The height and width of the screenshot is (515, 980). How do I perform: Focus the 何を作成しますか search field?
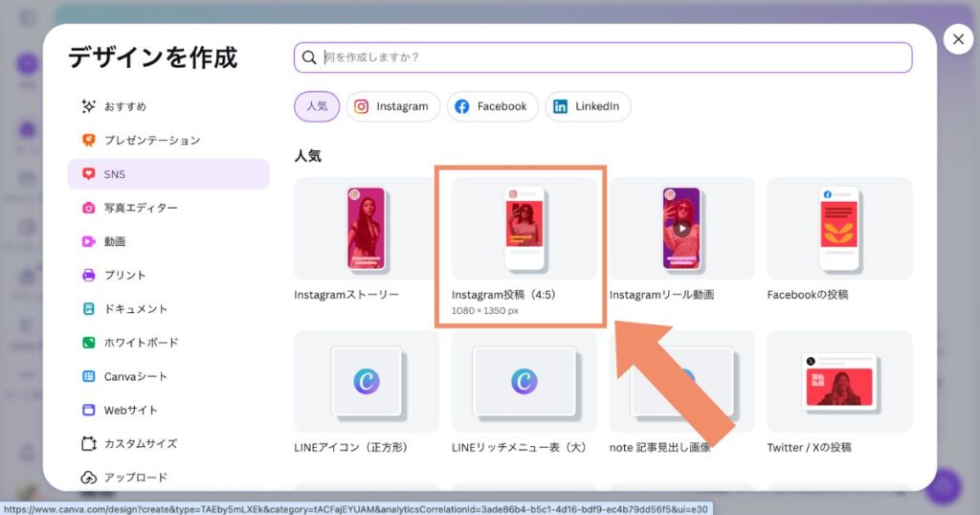coord(603,57)
